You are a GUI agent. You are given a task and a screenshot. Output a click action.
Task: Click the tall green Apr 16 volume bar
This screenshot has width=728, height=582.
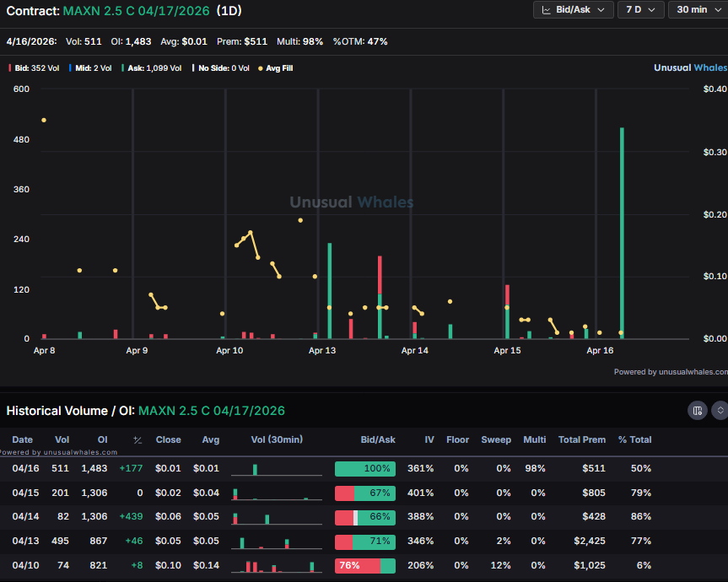tap(622, 233)
